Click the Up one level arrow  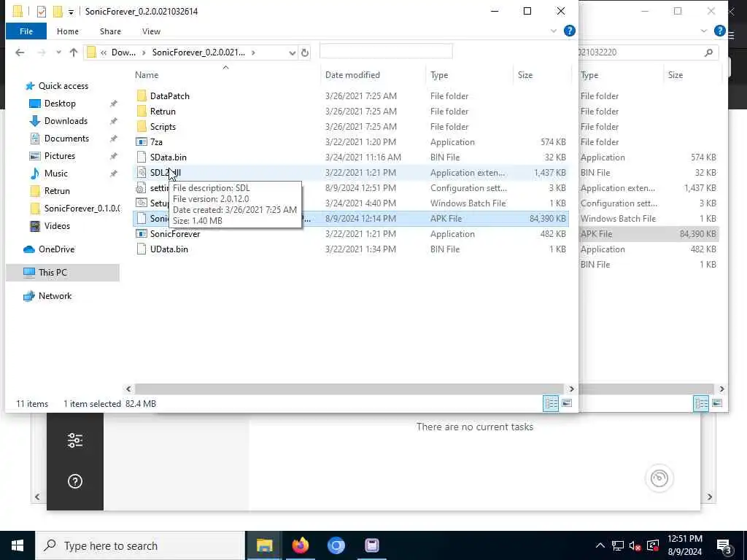[74, 52]
